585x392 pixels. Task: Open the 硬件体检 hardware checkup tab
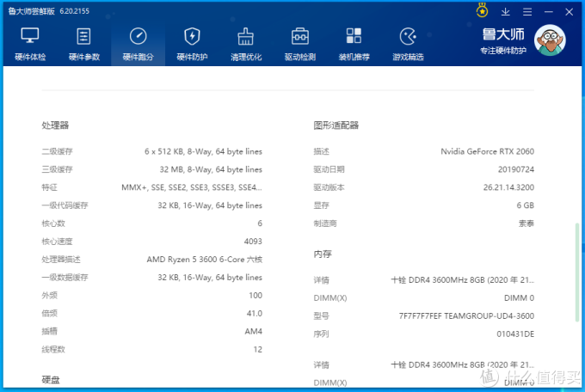click(30, 45)
